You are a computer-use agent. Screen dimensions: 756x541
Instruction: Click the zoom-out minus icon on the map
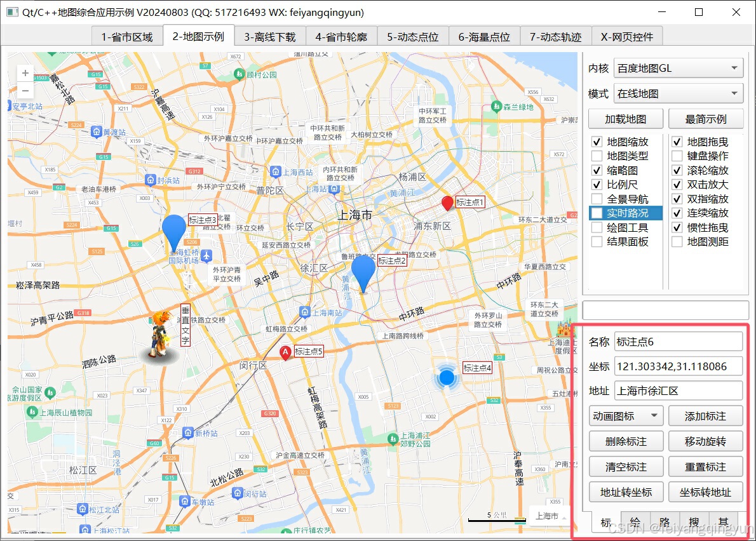[x=25, y=90]
